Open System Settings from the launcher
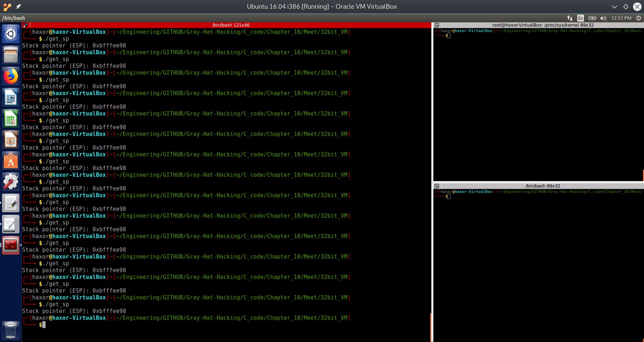Image resolution: width=644 pixels, height=342 pixels. tap(10, 181)
